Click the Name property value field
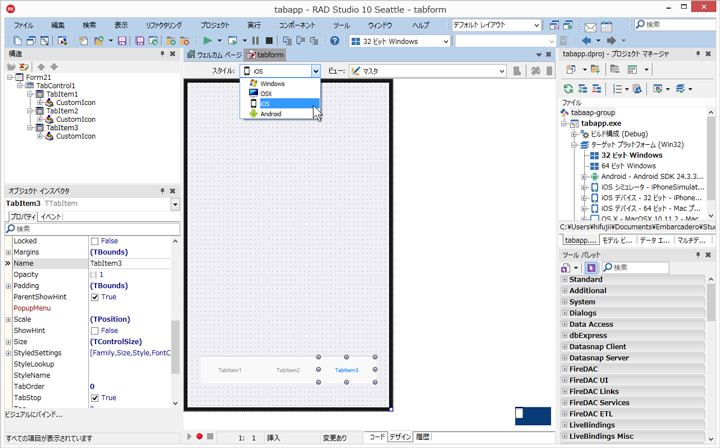720x448 pixels. [x=129, y=263]
